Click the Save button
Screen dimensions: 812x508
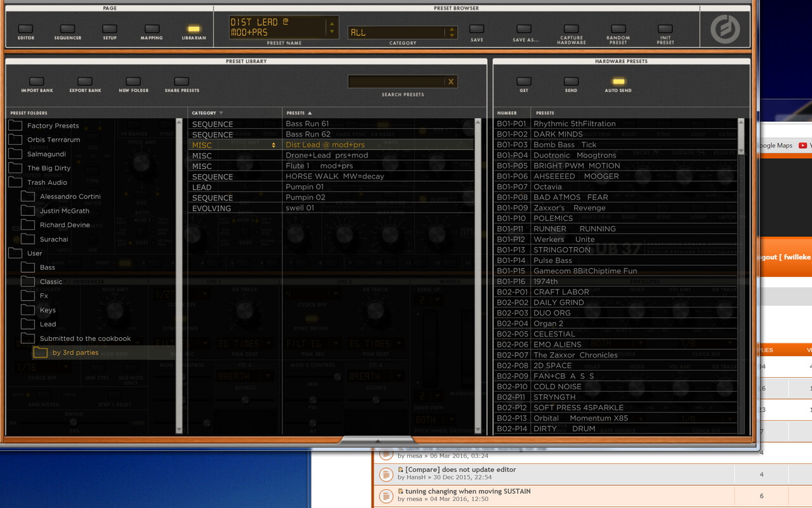pyautogui.click(x=476, y=29)
